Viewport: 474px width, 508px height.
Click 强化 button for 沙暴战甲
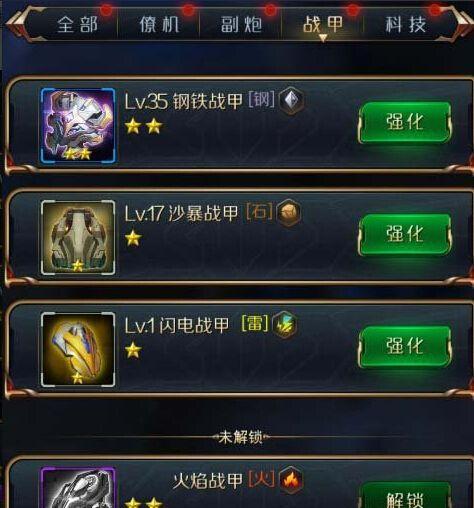click(x=405, y=235)
